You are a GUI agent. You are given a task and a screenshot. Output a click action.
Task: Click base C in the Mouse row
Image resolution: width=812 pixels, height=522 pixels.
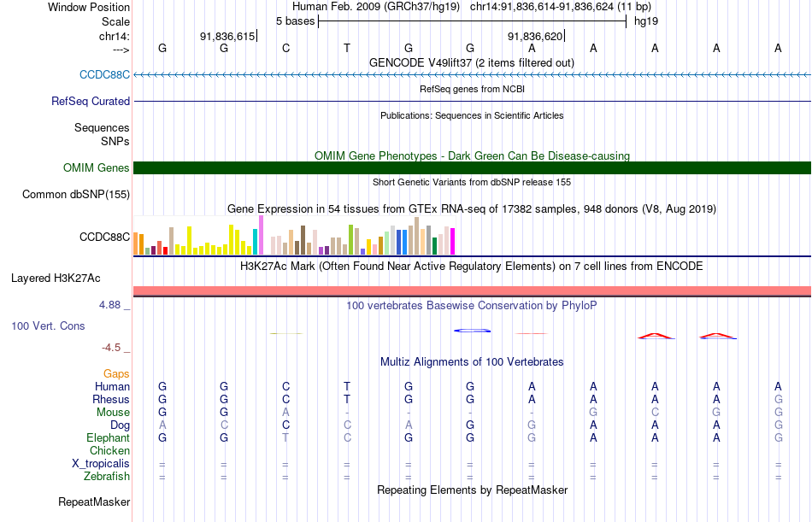click(x=655, y=412)
